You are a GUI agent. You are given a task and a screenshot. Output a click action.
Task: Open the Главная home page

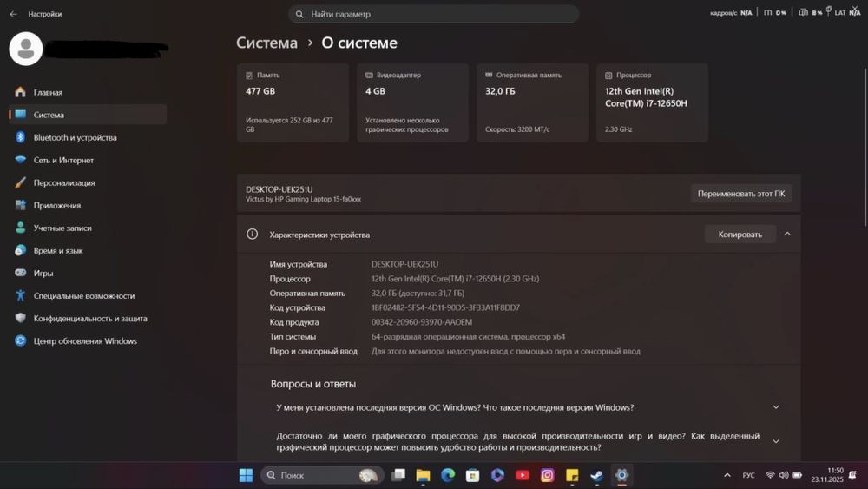point(88,92)
